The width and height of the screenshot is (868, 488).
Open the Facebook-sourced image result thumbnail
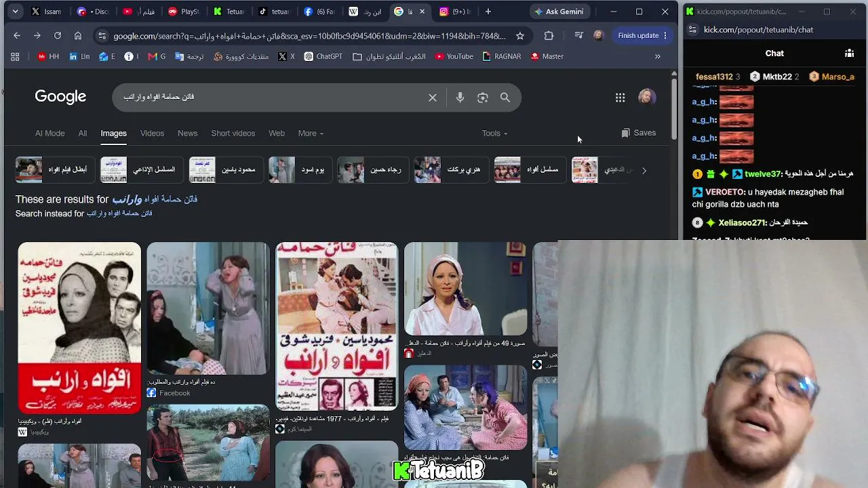(208, 308)
